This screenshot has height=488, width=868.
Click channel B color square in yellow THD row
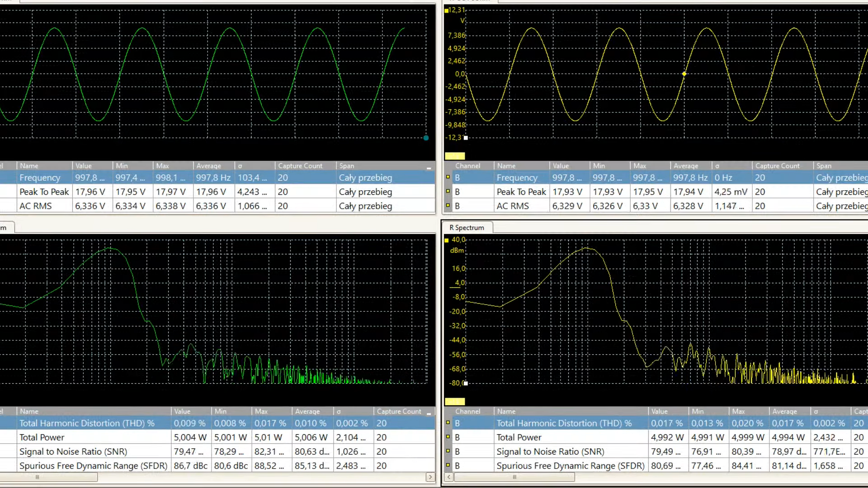click(448, 422)
